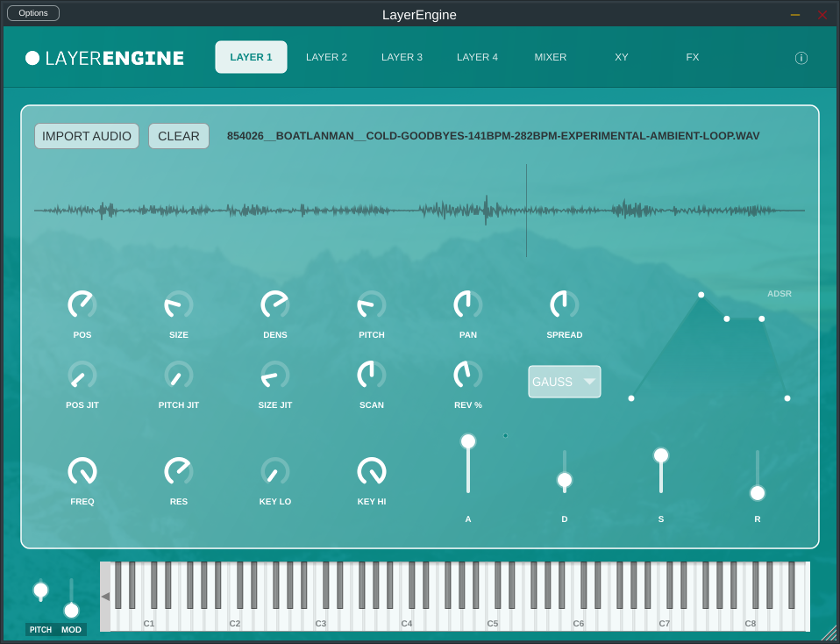Switch to the LAYER 2 tab
The image size is (840, 644).
coord(326,57)
